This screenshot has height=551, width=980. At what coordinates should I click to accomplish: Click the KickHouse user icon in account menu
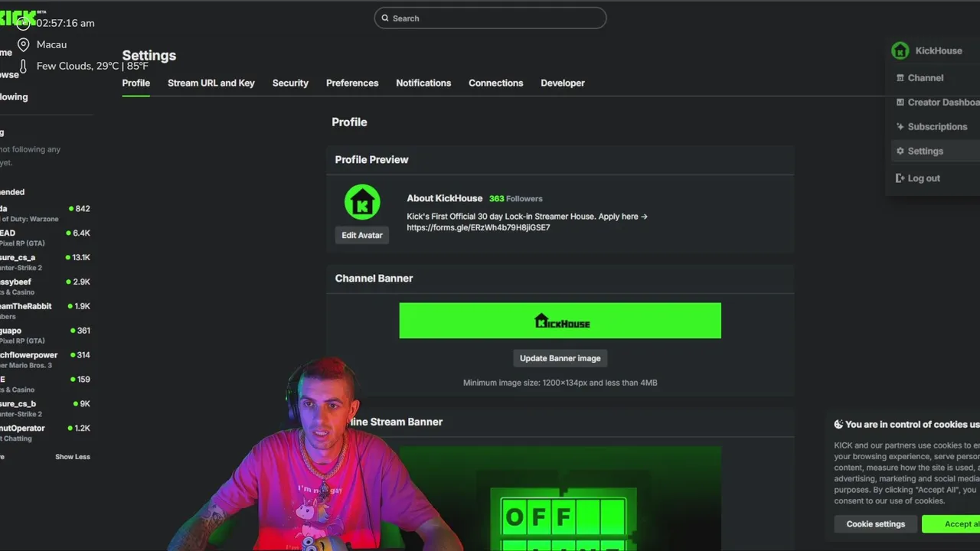coord(900,51)
